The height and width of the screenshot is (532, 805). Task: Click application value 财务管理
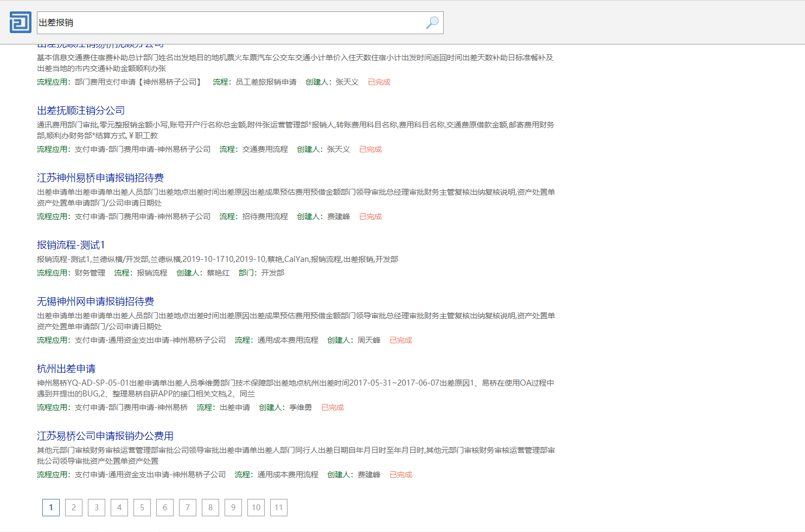tap(90, 273)
